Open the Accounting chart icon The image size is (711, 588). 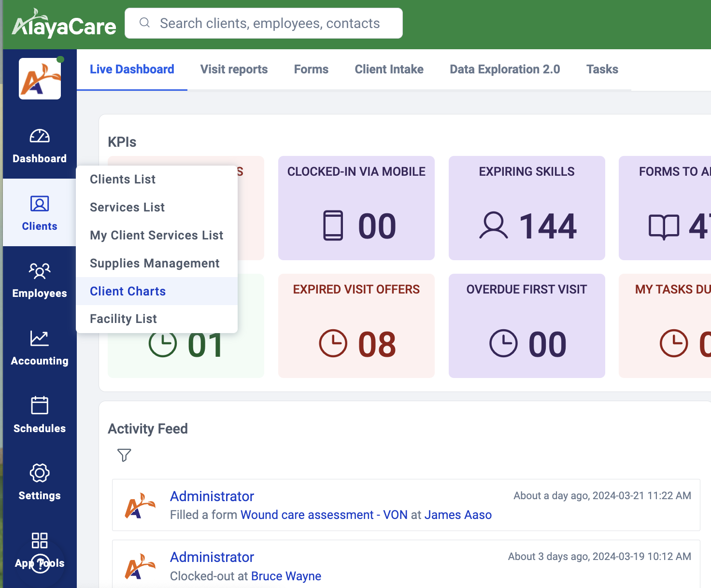40,338
